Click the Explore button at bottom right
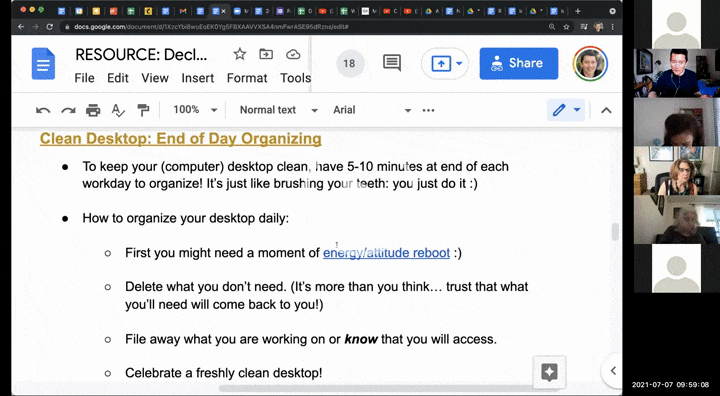 [549, 371]
